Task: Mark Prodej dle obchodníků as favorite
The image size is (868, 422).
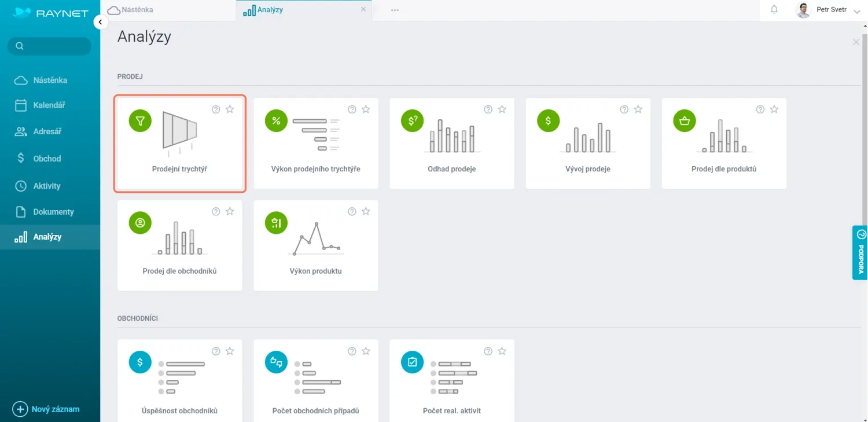Action: 230,212
